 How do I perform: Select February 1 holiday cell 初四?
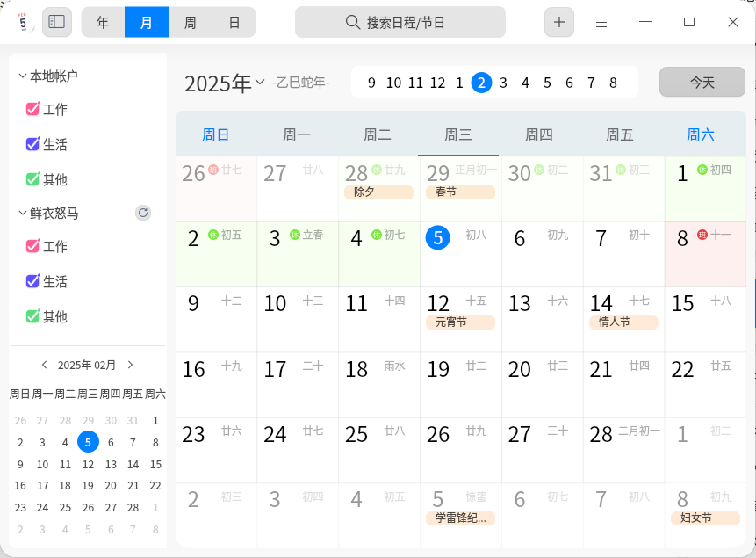705,189
